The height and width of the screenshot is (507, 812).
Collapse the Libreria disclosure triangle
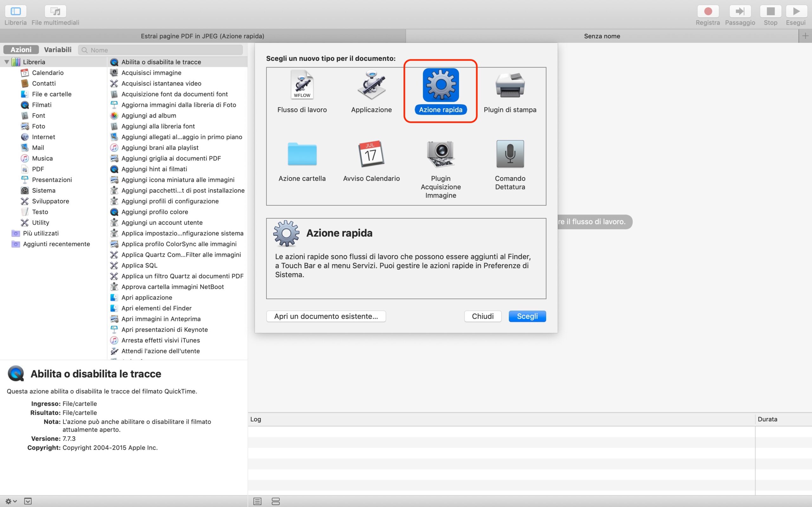click(6, 62)
